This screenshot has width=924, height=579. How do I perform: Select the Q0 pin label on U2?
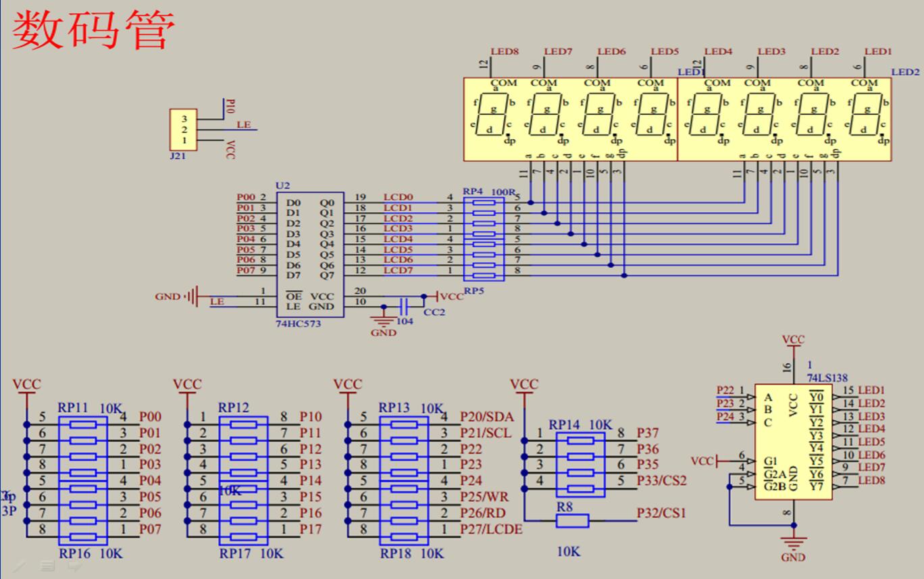pyautogui.click(x=327, y=203)
